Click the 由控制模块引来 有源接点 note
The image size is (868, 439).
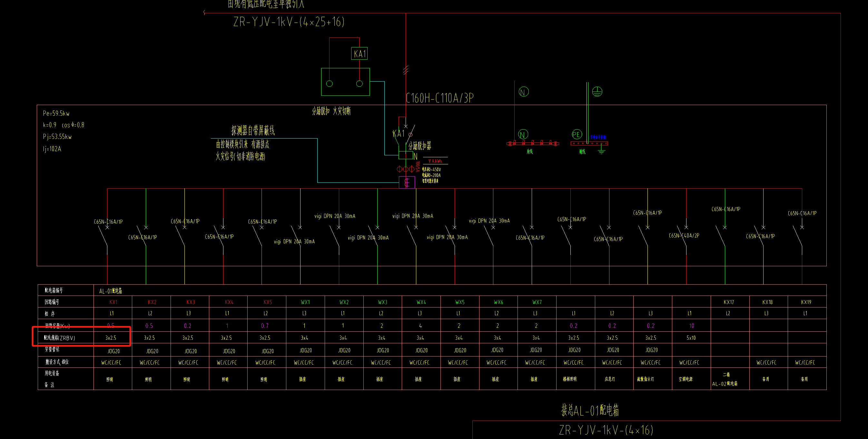click(242, 144)
